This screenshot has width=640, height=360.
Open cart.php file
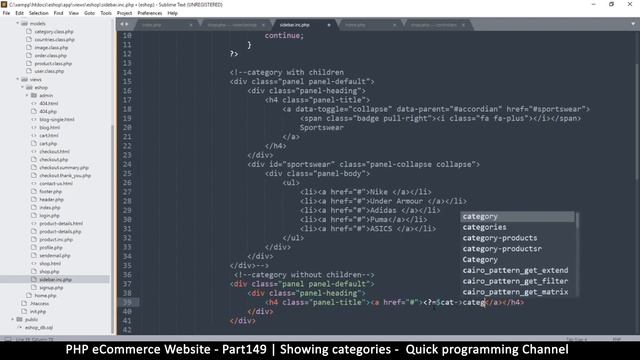coord(48,144)
